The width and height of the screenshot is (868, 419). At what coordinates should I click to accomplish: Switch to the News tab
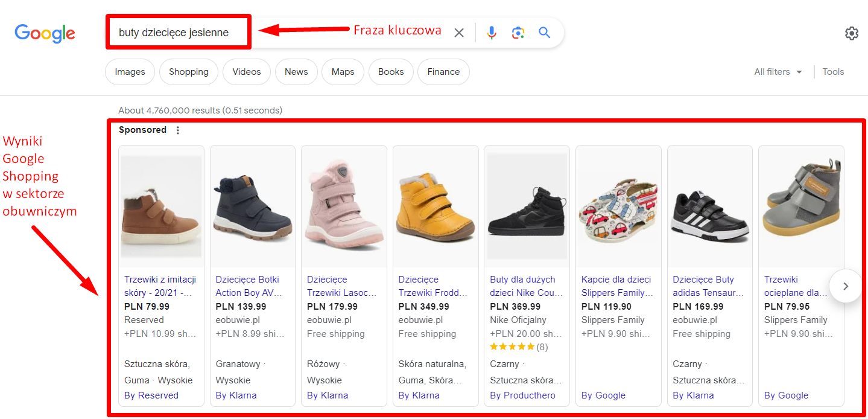(296, 72)
